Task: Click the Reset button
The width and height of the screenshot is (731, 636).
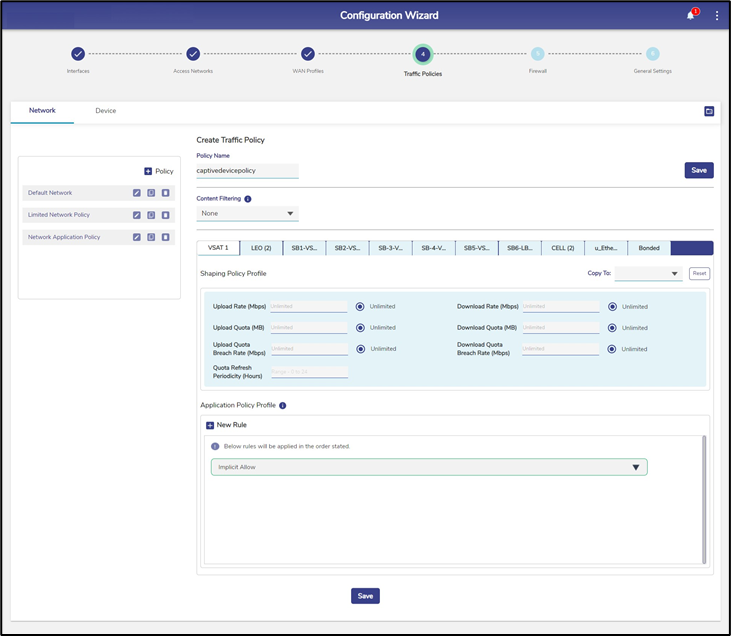Action: point(699,273)
